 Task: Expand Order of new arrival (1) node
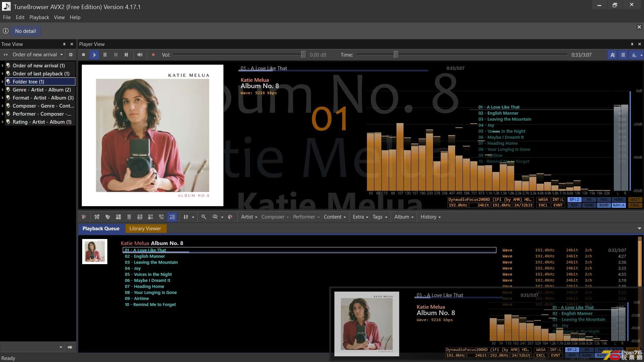pyautogui.click(x=3, y=66)
